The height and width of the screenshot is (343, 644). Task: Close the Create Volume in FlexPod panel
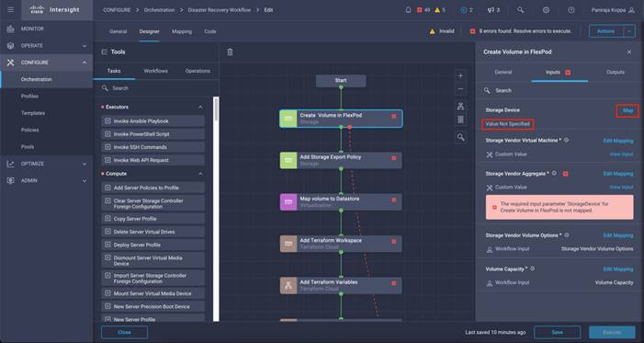[x=628, y=52]
